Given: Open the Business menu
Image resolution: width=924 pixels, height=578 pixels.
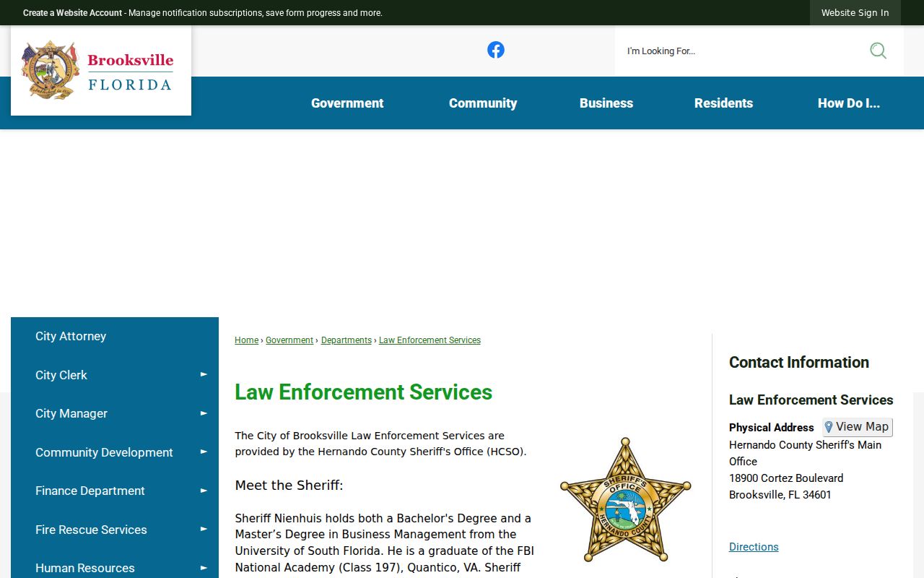Looking at the screenshot, I should (606, 103).
